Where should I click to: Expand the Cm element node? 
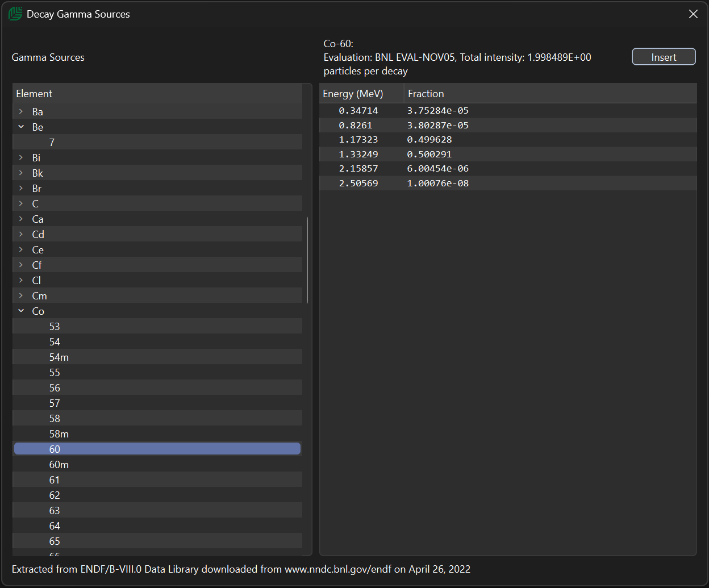[x=21, y=295]
